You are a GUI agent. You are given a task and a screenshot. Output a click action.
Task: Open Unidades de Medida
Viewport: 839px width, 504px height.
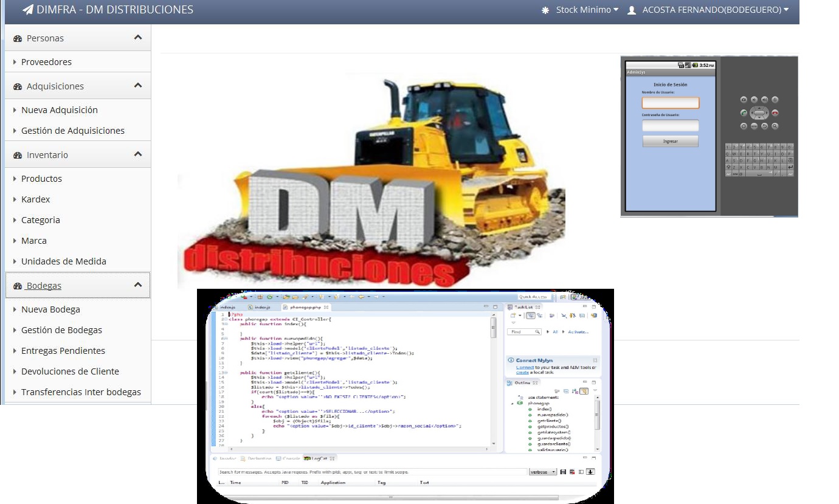pos(64,261)
